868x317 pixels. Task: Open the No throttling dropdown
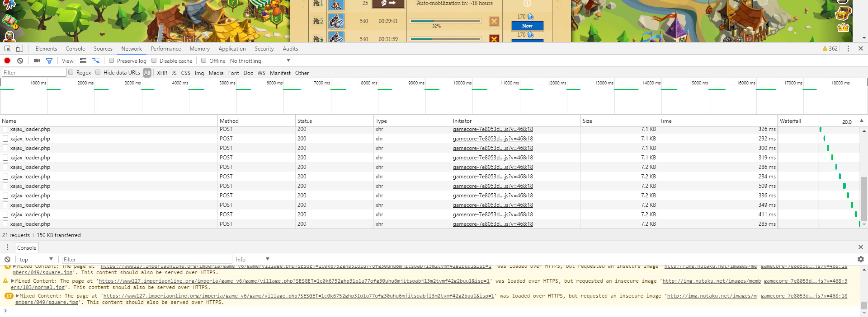(x=260, y=61)
